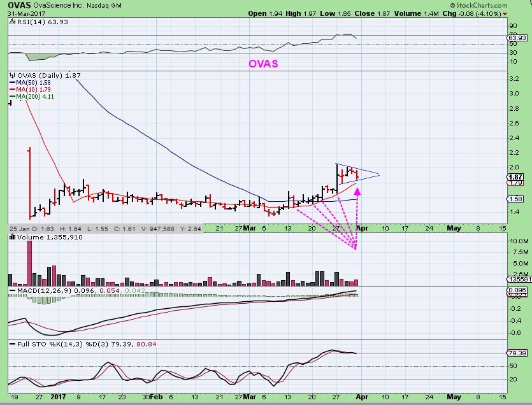This screenshot has height=405, width=532.
Task: Click the red down-arrow beside the Chg value
Action: tap(505, 14)
